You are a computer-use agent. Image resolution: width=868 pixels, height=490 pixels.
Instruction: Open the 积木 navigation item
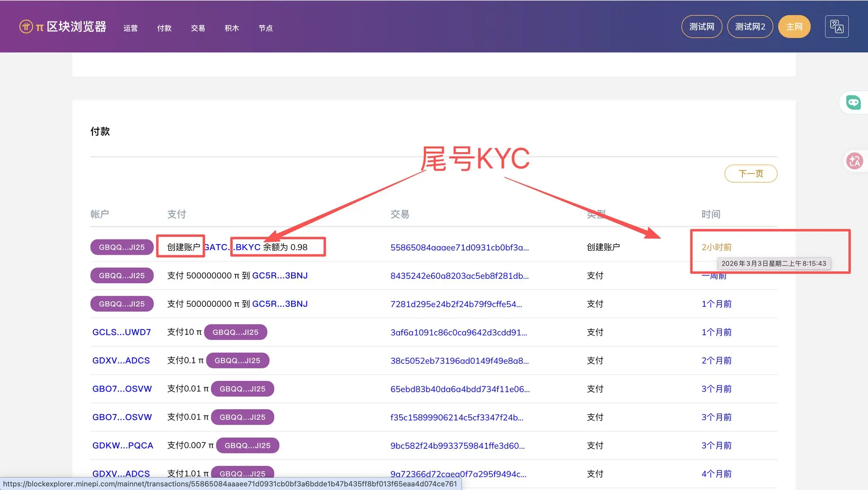point(232,28)
